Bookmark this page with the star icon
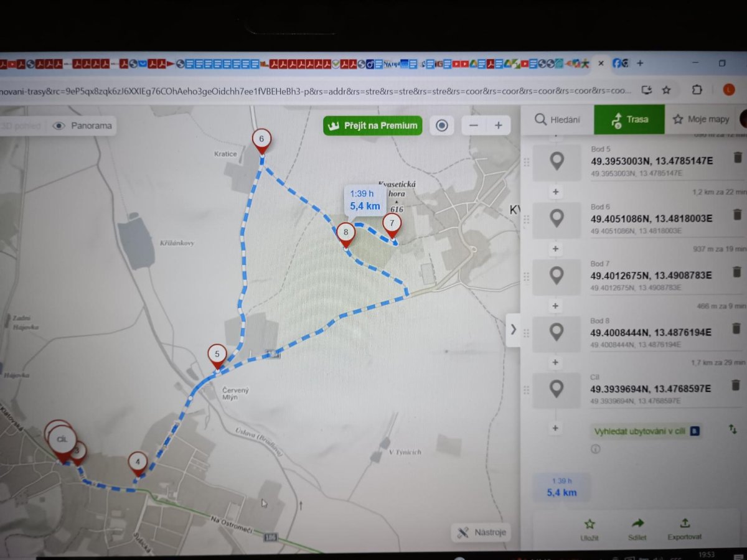This screenshot has width=747, height=560. 666,90
